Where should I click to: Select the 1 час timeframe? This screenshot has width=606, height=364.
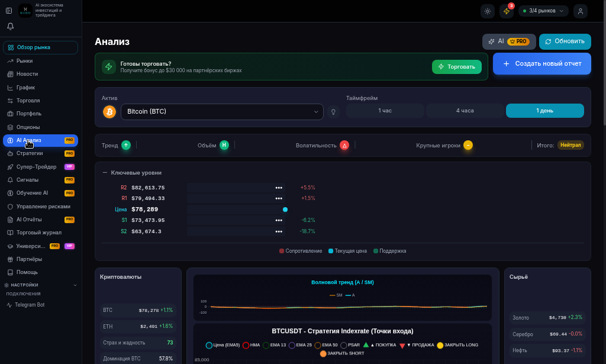(385, 111)
